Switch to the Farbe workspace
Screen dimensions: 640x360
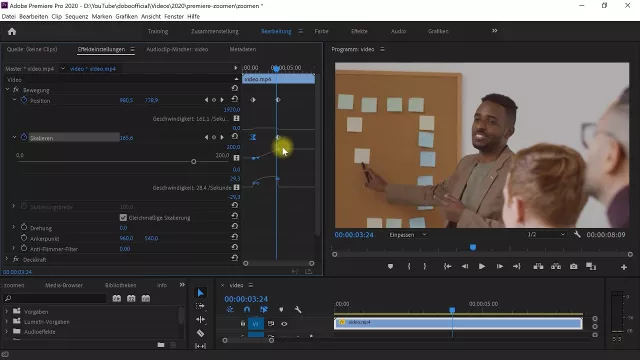[322, 31]
